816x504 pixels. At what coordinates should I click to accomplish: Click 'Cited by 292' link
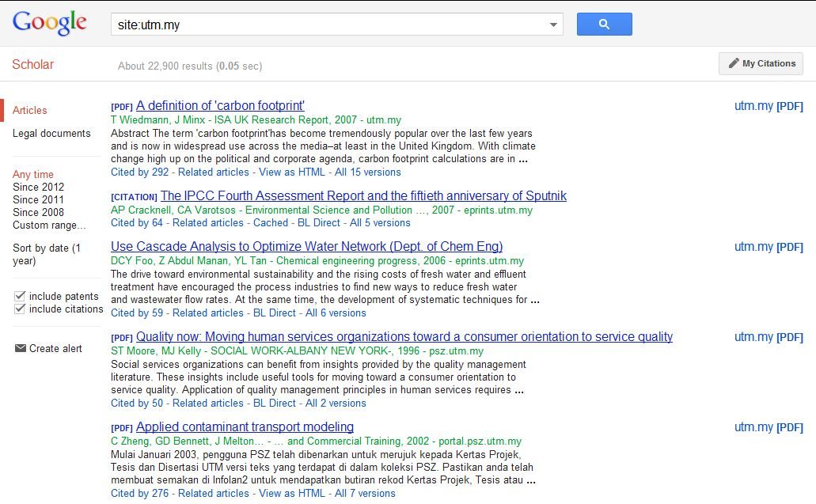click(x=139, y=172)
